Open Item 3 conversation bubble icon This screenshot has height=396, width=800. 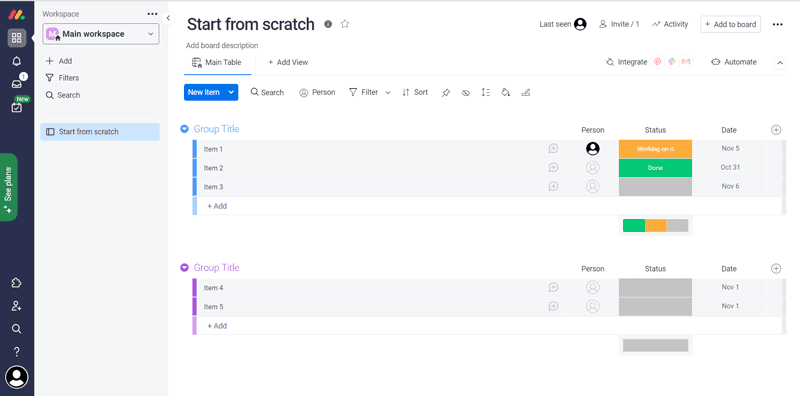(x=553, y=186)
